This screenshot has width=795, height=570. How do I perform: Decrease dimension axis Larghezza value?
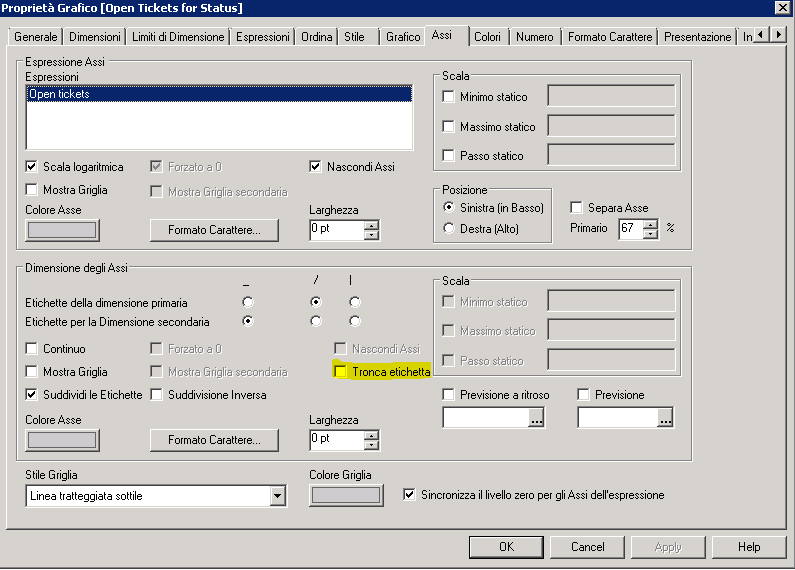point(372,444)
